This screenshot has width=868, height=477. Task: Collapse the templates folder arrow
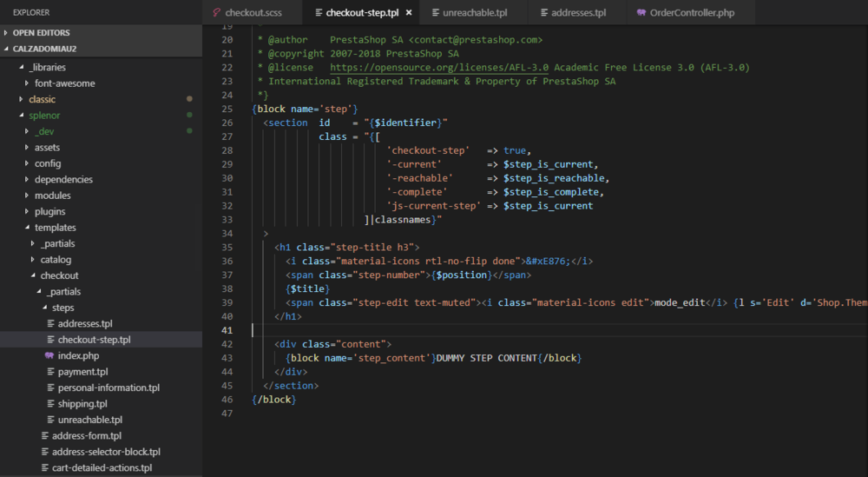point(27,228)
